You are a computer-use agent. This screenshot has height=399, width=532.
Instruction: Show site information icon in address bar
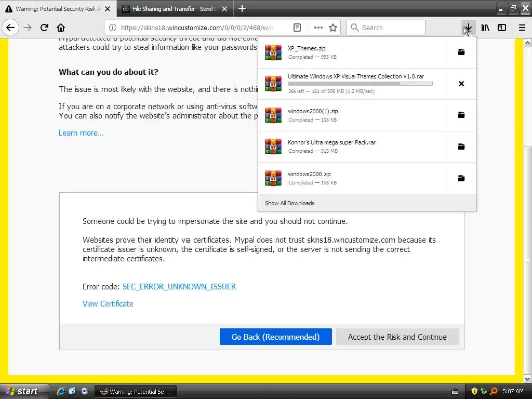point(113,28)
